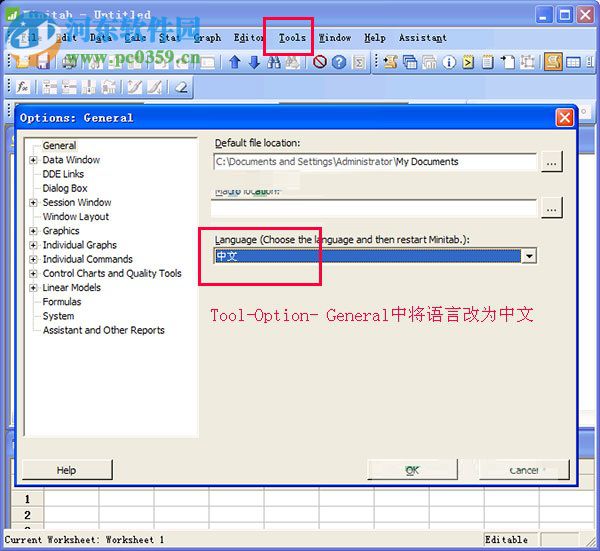Click the Default file location field

[375, 162]
